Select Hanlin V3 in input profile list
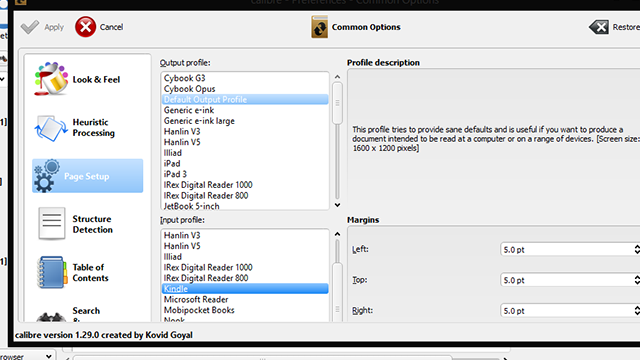640x360 pixels. pyautogui.click(x=245, y=236)
